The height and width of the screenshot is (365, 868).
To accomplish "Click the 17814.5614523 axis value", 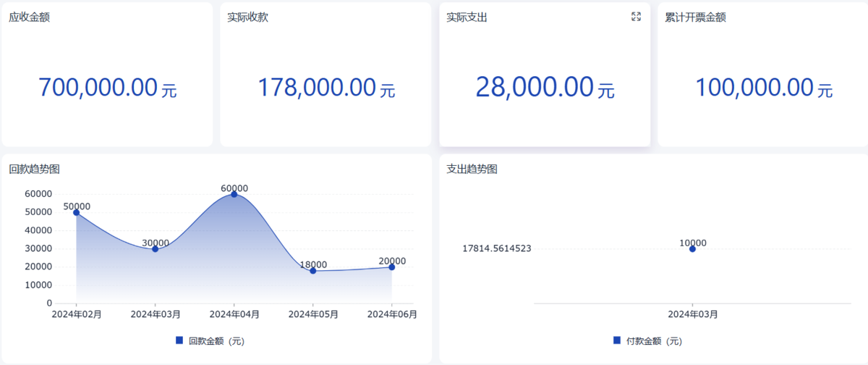I will pos(497,248).
